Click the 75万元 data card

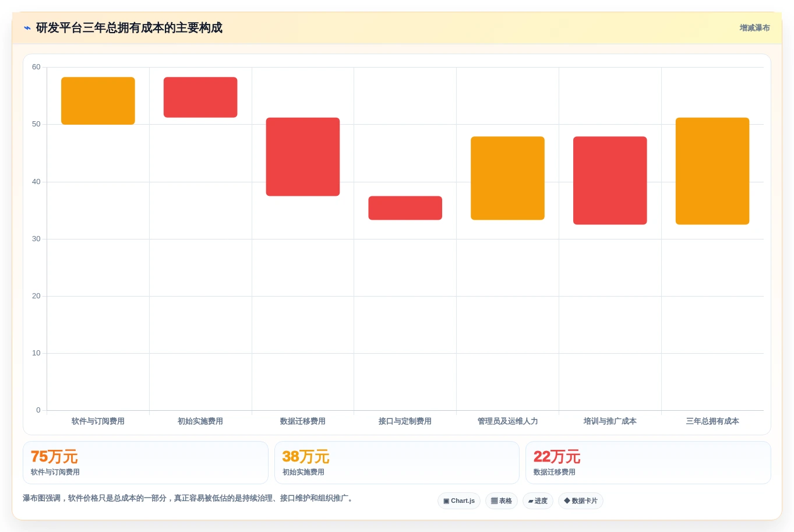pos(146,463)
